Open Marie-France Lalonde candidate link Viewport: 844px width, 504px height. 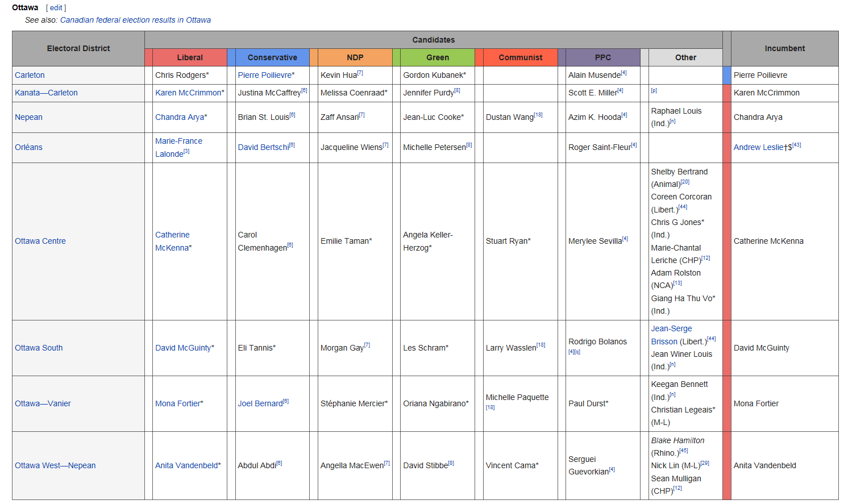[178, 147]
